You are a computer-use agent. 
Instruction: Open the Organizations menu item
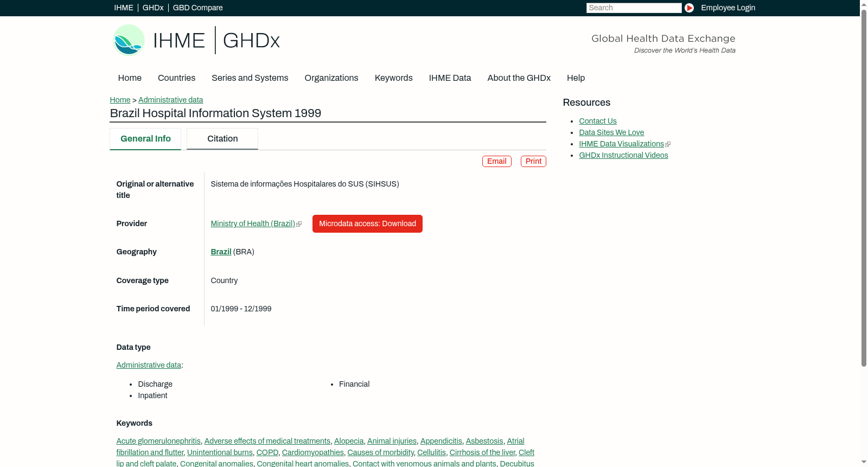pos(331,78)
